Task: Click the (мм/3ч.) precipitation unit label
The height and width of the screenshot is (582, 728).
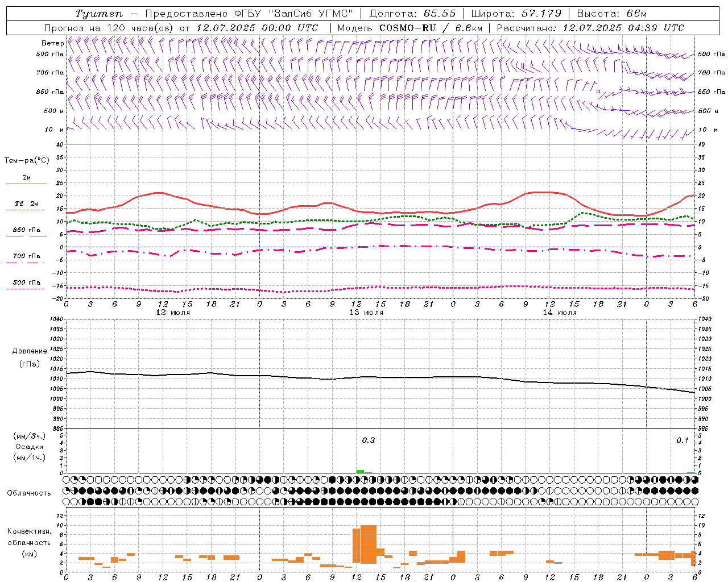Action: [x=30, y=436]
